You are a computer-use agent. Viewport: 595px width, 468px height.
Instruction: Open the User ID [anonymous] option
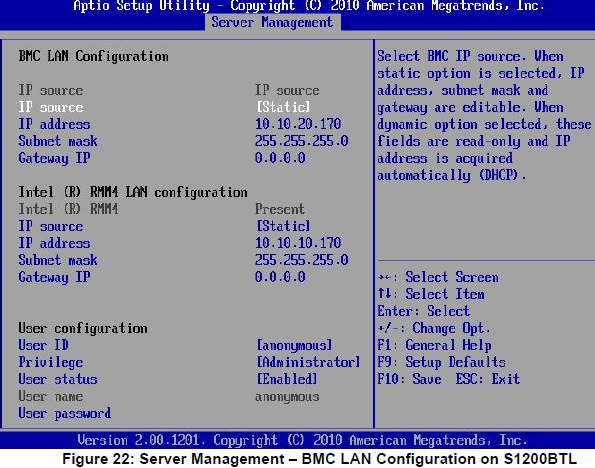tap(294, 345)
